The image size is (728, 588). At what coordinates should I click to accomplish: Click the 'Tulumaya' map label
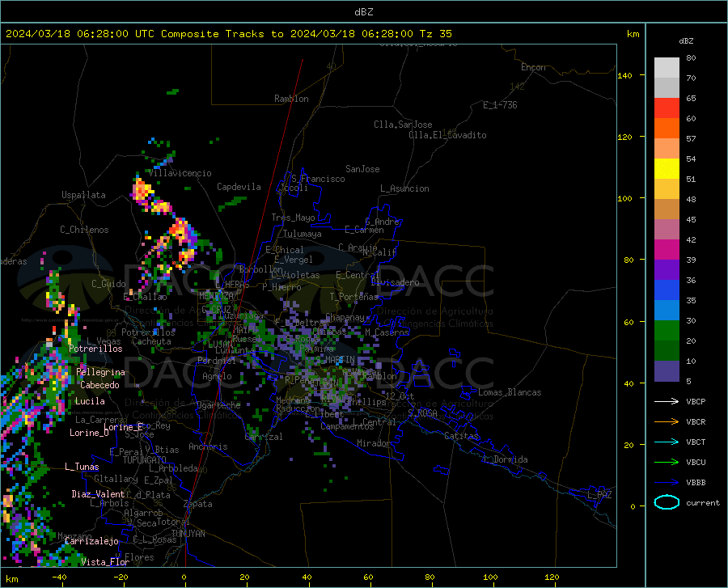(303, 234)
